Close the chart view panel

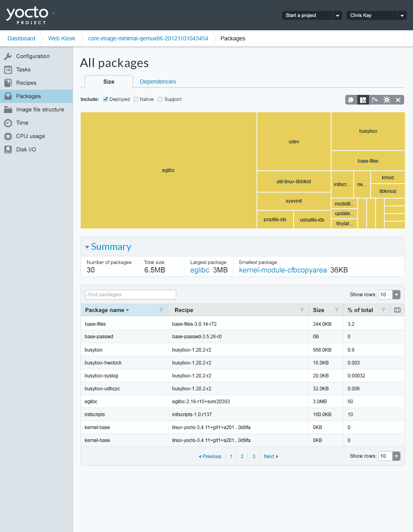[x=398, y=100]
